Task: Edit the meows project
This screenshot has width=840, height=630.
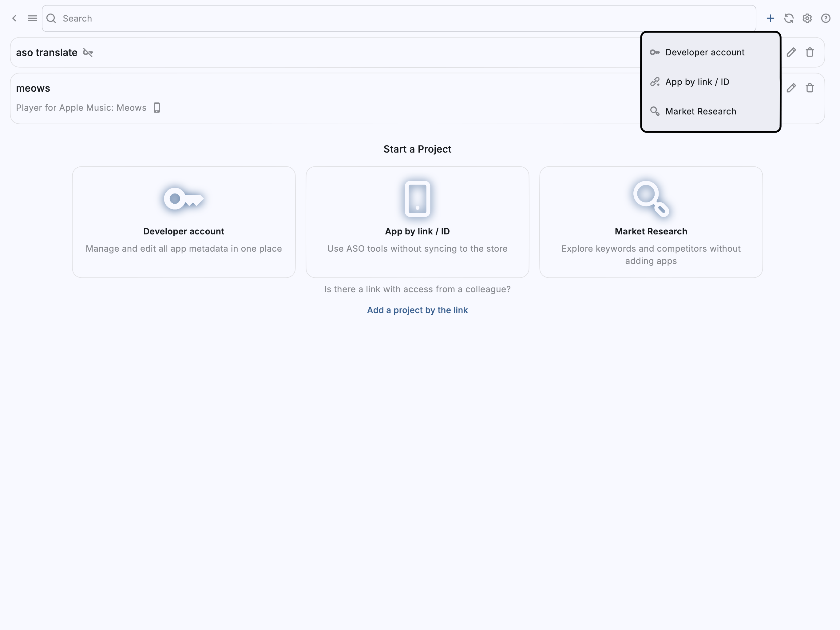Action: click(x=791, y=88)
